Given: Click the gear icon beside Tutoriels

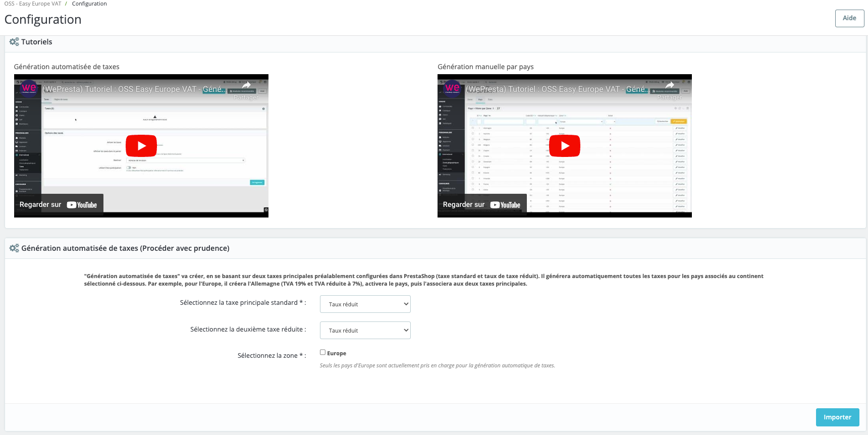Looking at the screenshot, I should (14, 42).
